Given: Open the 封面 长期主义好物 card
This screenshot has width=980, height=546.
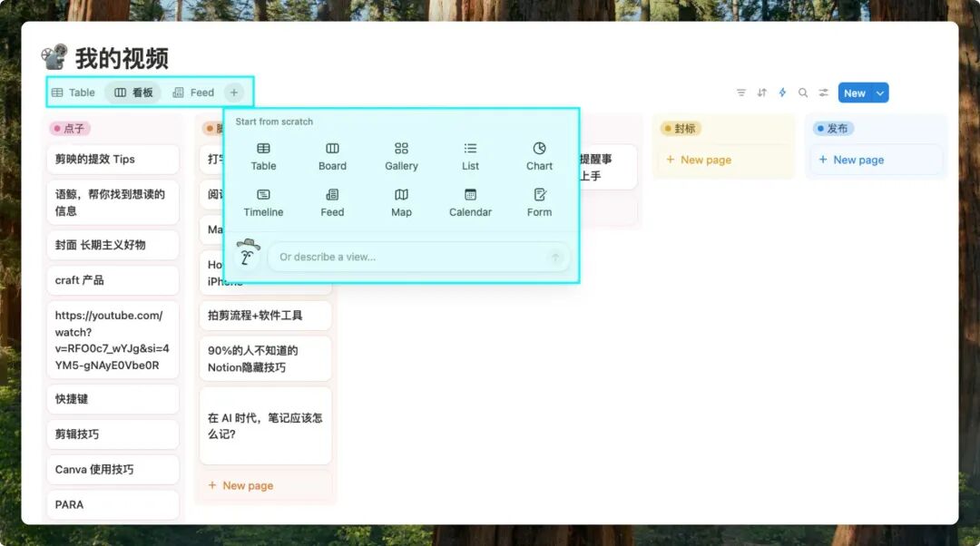Looking at the screenshot, I should [x=113, y=245].
